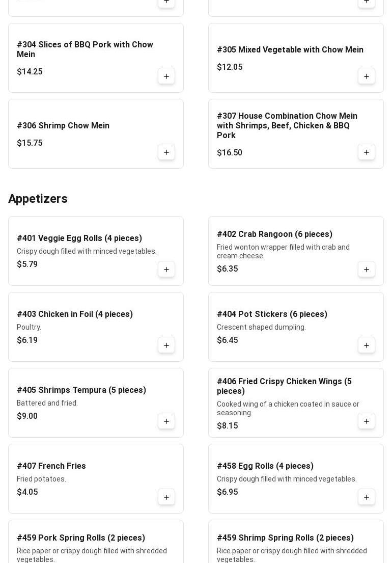Add #405 Shrimps Tempura to order
Viewport: 392px width, 563px height.
coord(166,421)
